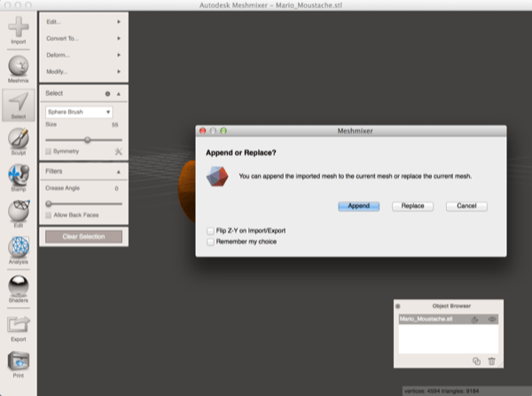Collapse the Filters section
532x396 pixels.
(x=119, y=171)
